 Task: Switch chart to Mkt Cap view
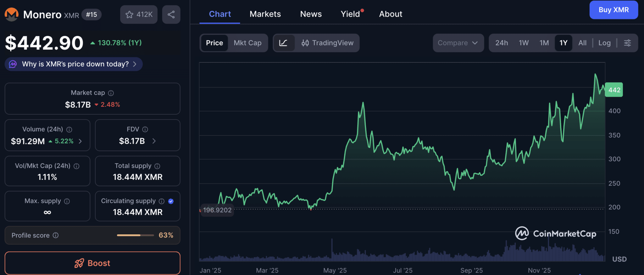tap(247, 43)
